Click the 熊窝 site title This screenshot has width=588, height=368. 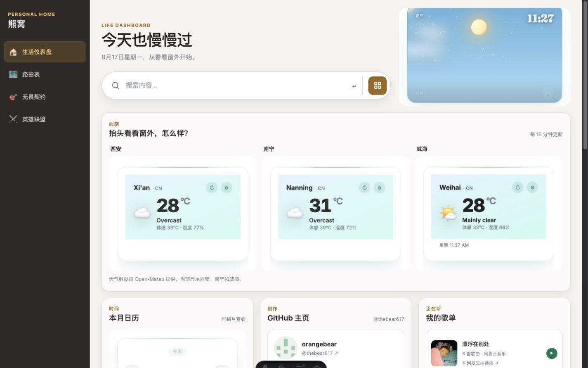pyautogui.click(x=17, y=24)
